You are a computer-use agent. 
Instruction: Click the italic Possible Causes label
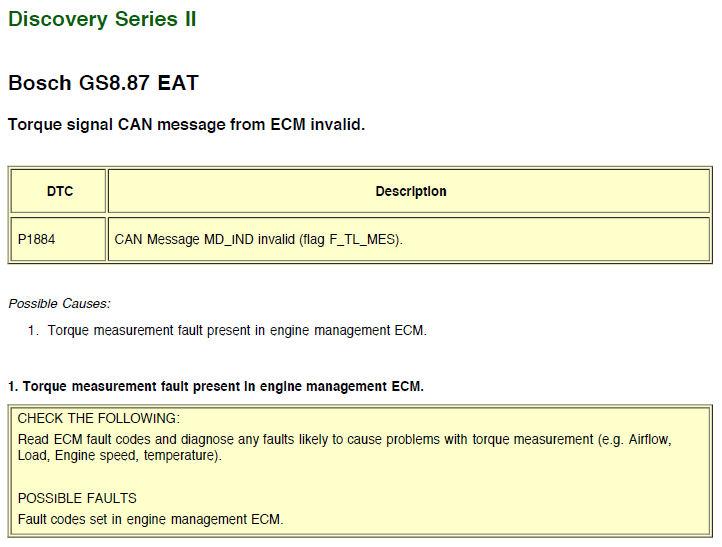click(x=59, y=303)
